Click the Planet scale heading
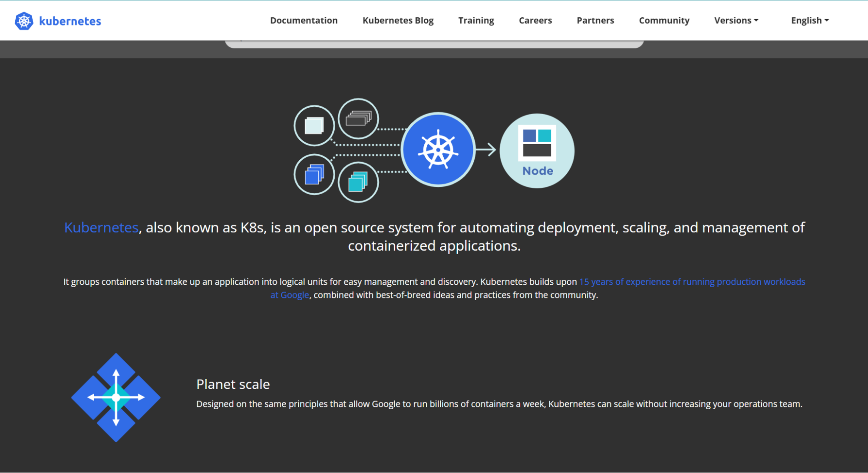The height and width of the screenshot is (473, 868). click(x=233, y=384)
